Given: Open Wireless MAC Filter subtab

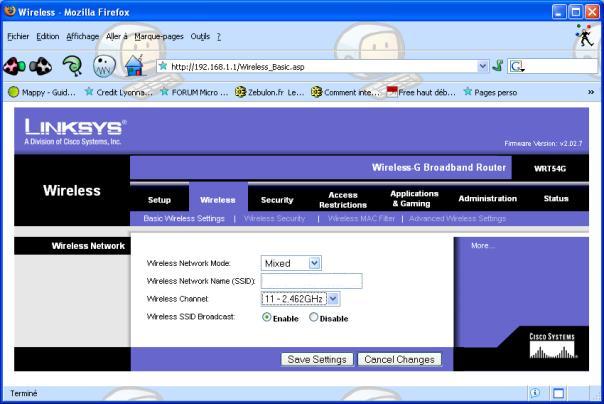Looking at the screenshot, I should (361, 218).
